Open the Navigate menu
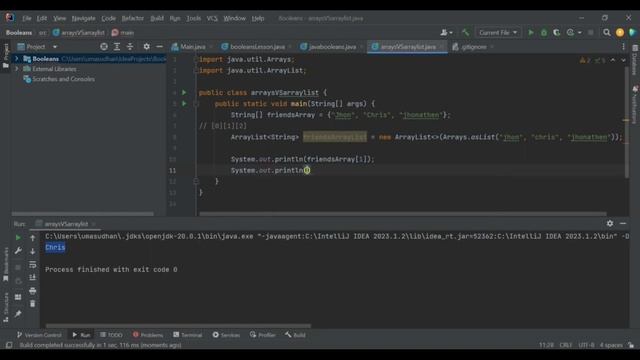This screenshot has width=640, height=360. (x=83, y=18)
